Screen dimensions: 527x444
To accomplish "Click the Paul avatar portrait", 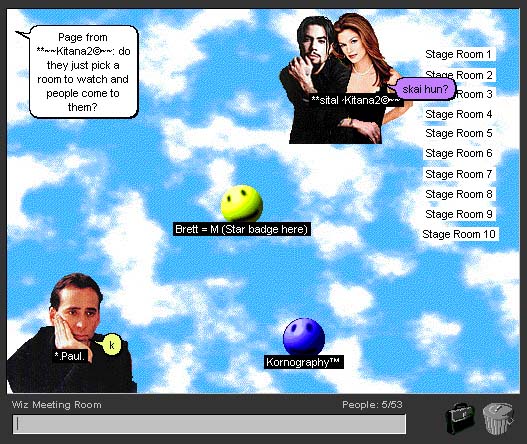I will [x=71, y=333].
